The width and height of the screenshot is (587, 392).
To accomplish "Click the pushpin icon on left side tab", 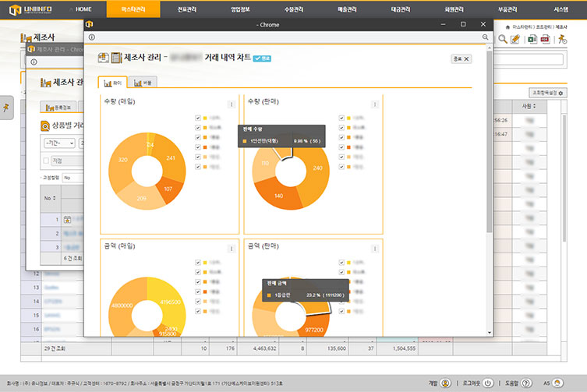I will click(x=6, y=108).
